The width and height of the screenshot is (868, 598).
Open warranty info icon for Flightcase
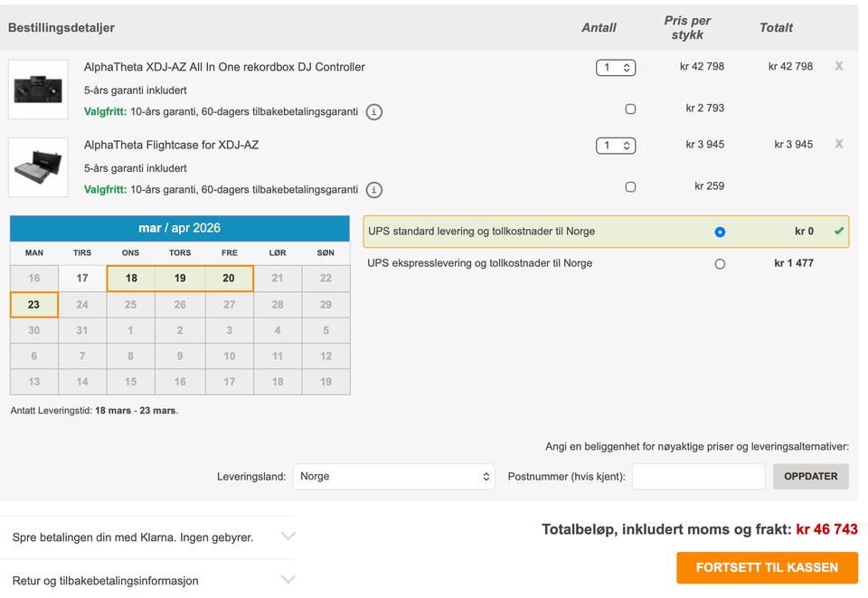pyautogui.click(x=374, y=190)
